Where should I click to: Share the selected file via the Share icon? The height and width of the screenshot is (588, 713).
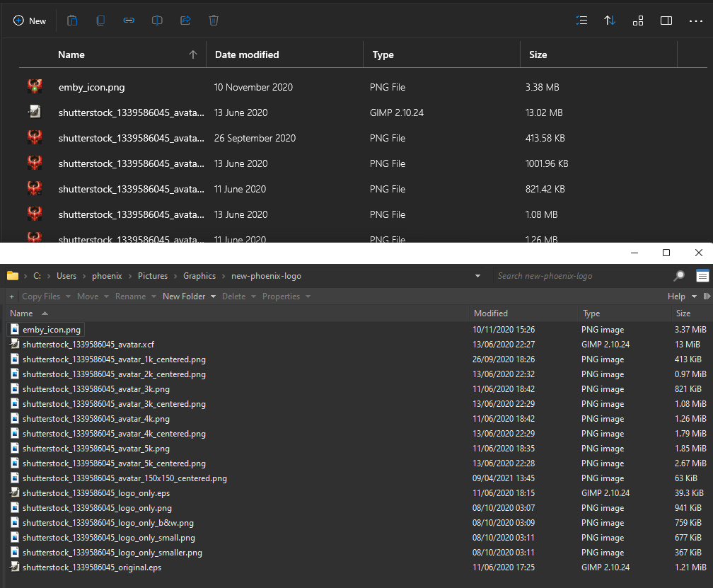pyautogui.click(x=185, y=20)
